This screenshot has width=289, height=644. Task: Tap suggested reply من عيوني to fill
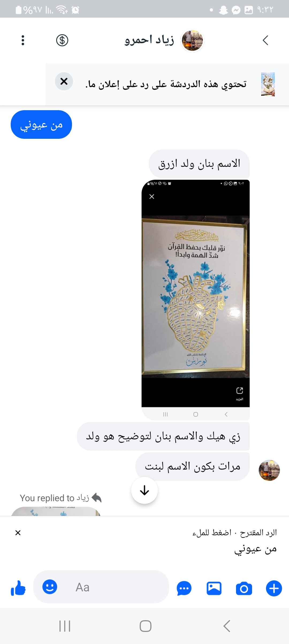255,549
